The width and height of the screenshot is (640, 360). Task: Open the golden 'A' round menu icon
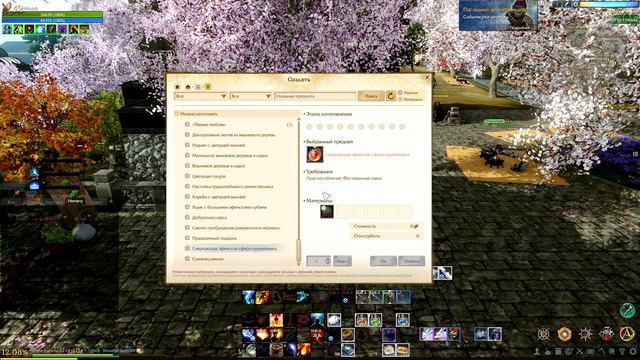click(x=627, y=334)
